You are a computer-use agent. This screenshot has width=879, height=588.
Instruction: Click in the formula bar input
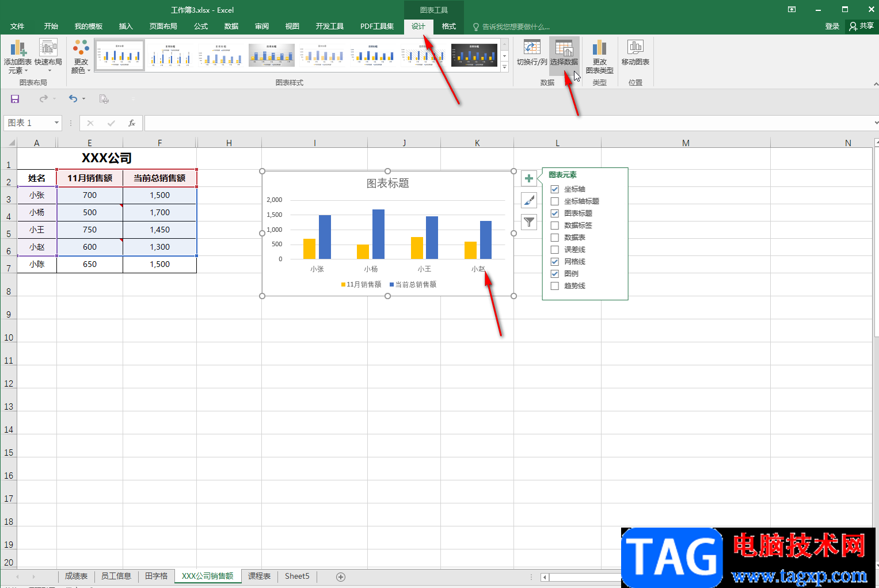pyautogui.click(x=508, y=123)
